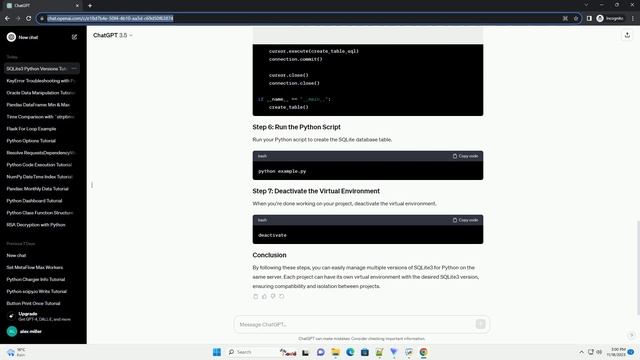Image resolution: width=640 pixels, height=360 pixels.
Task: Click the Chrome icon on the taskbar
Action: tap(424, 352)
